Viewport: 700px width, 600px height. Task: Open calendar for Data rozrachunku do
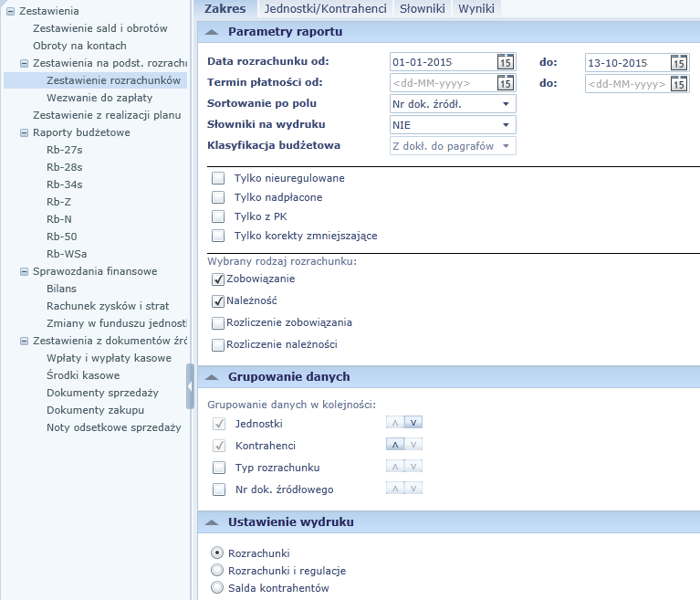(x=679, y=63)
